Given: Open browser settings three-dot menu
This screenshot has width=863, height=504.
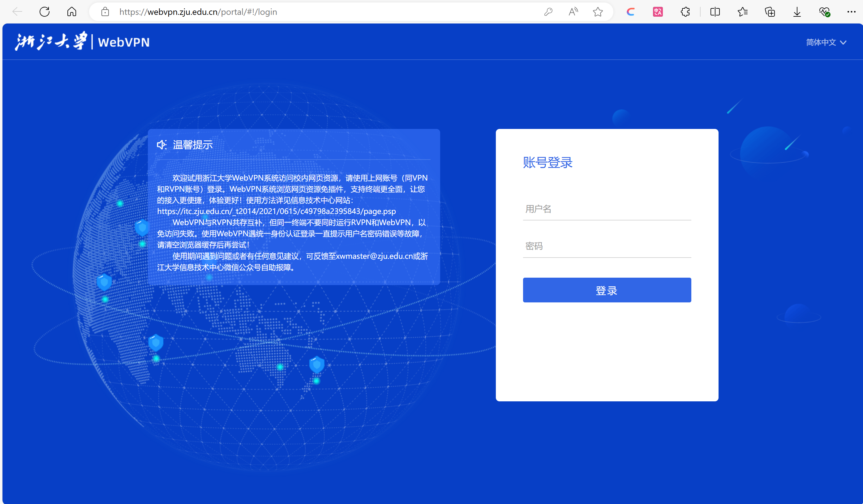Looking at the screenshot, I should tap(851, 12).
